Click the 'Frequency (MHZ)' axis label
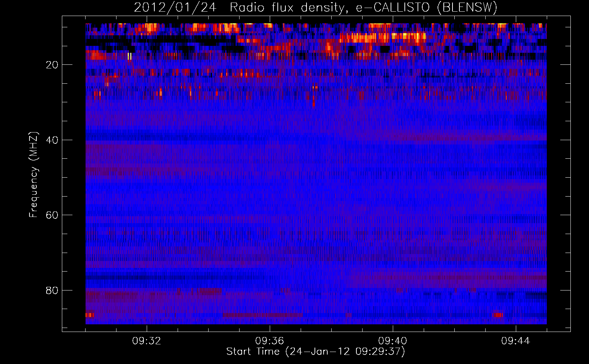 (x=33, y=175)
